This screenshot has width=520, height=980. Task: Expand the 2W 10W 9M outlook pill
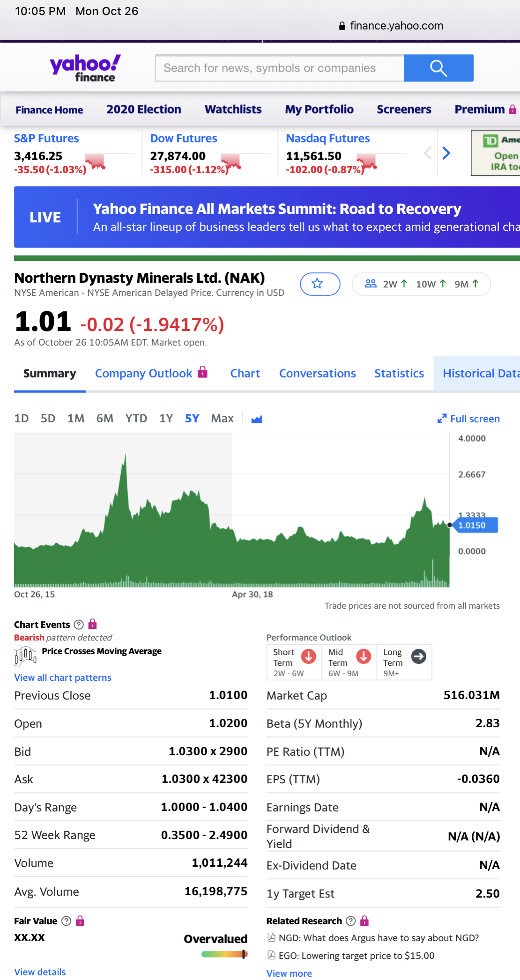click(421, 284)
